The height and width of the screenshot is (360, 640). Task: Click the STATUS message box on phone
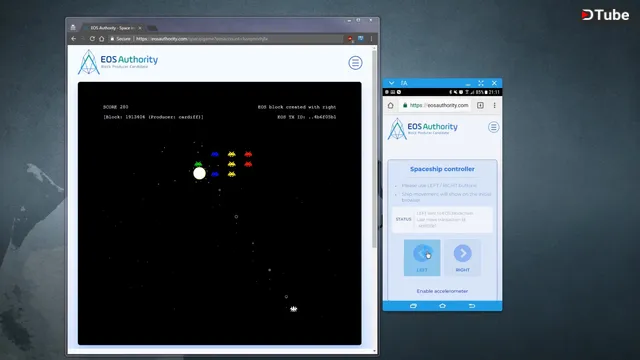(x=442, y=220)
